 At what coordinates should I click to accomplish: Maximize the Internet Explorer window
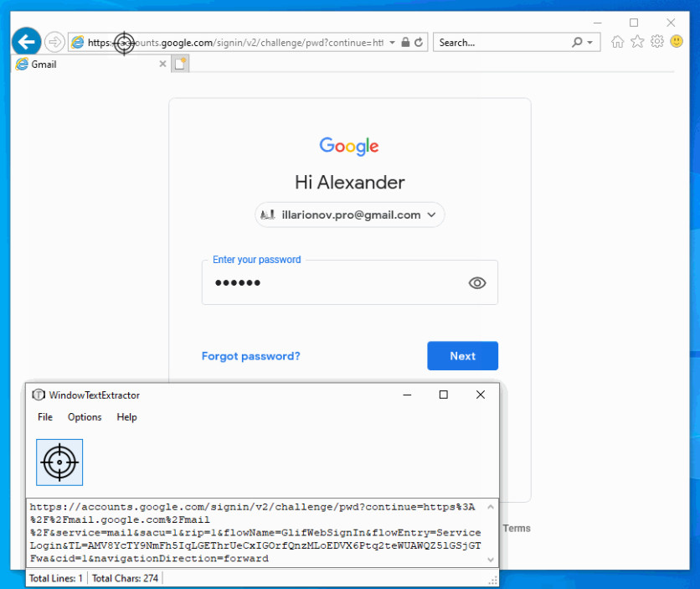click(634, 23)
